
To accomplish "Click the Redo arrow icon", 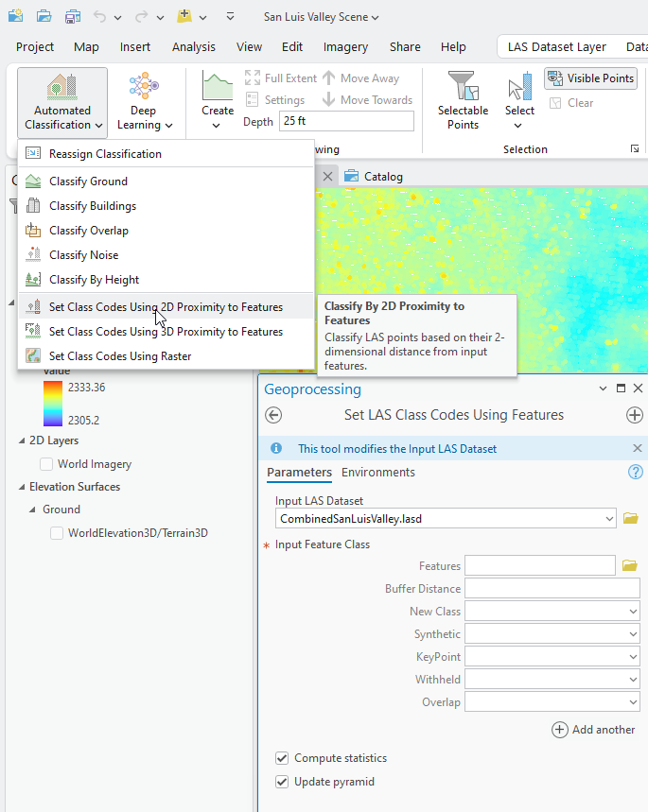I will point(141,17).
